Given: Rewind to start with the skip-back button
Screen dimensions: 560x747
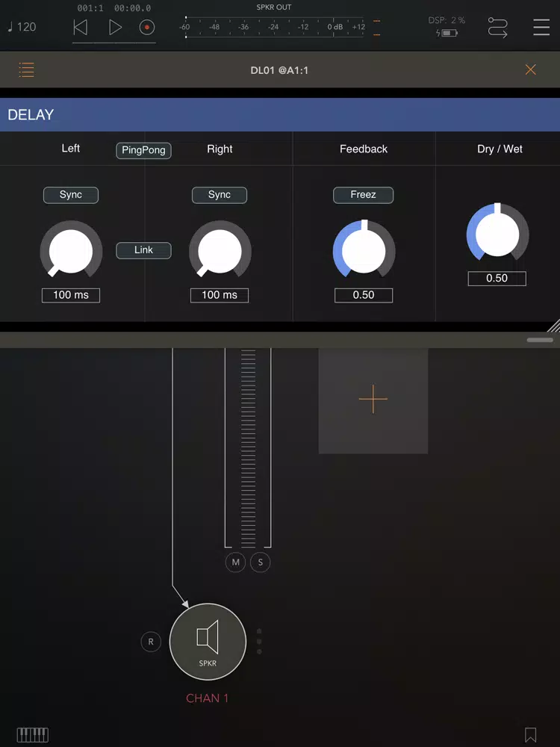Looking at the screenshot, I should 81,27.
